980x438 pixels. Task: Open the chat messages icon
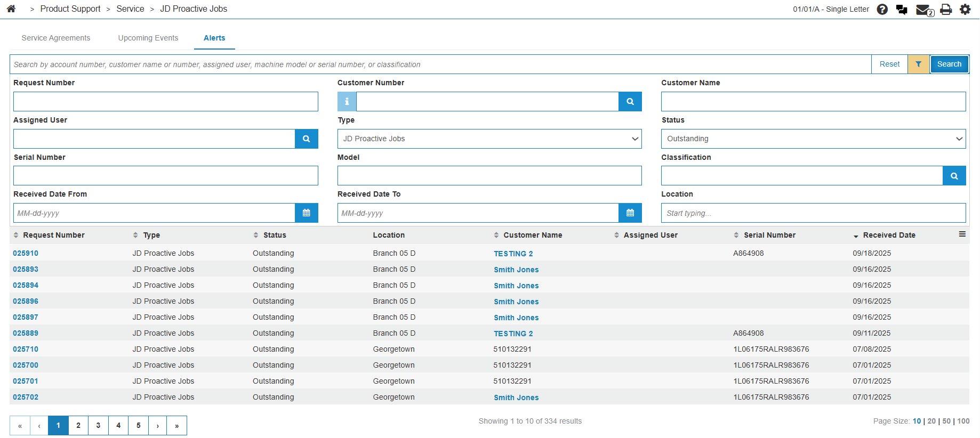902,10
